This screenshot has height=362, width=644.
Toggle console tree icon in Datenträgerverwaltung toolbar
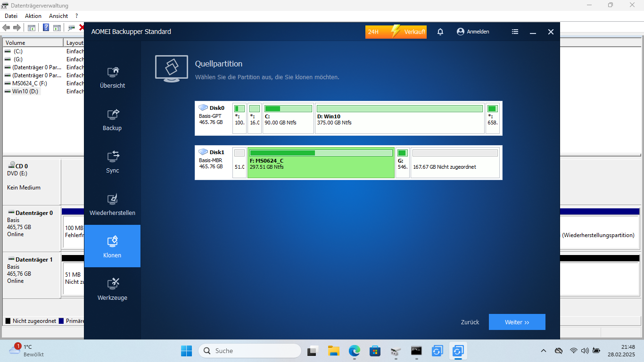point(32,28)
